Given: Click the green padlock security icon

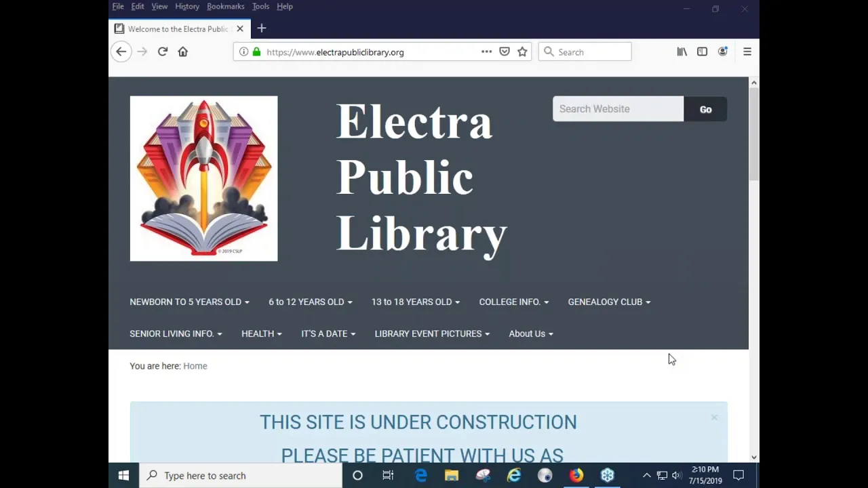Looking at the screenshot, I should (256, 52).
